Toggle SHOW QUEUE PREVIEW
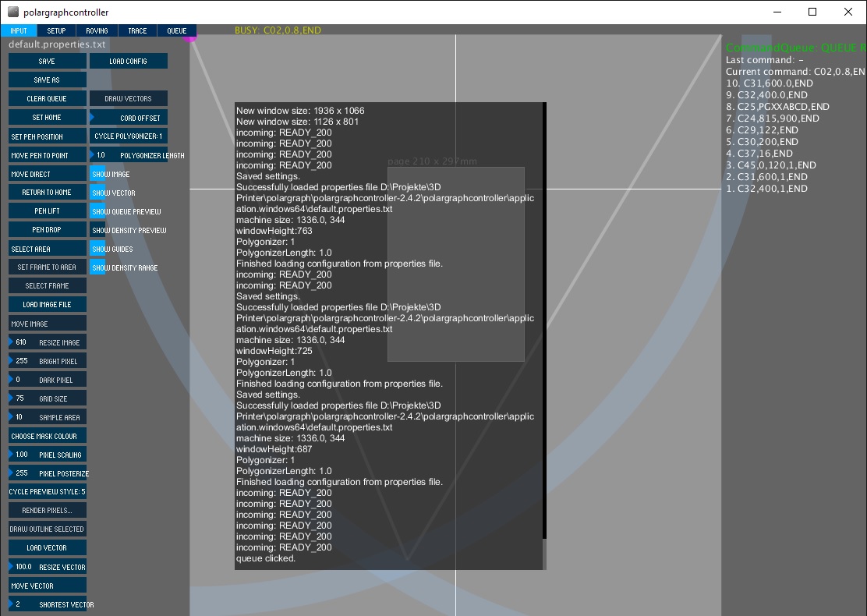Image resolution: width=867 pixels, height=616 pixels. pos(97,211)
